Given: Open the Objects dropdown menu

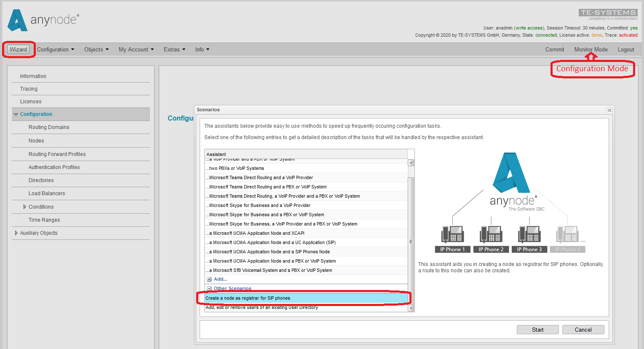Looking at the screenshot, I should 96,50.
